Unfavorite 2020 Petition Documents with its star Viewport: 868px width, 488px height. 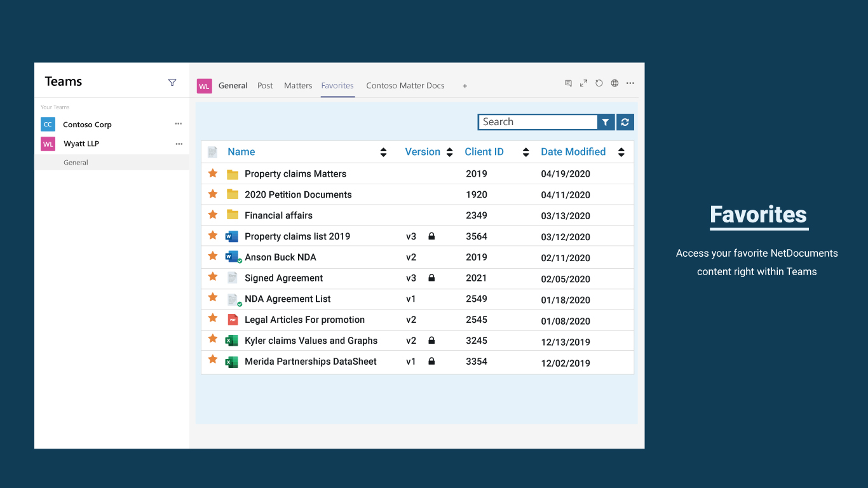click(x=213, y=194)
